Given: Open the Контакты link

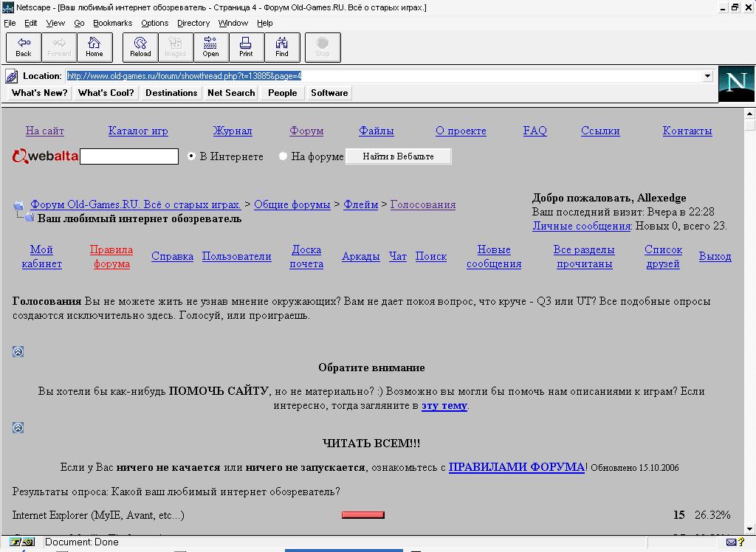Looking at the screenshot, I should click(687, 131).
